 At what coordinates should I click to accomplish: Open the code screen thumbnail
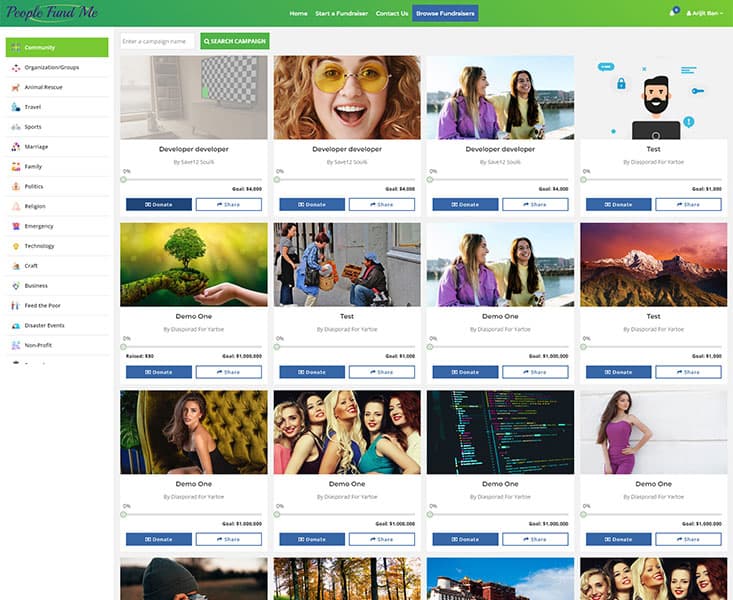[500, 432]
